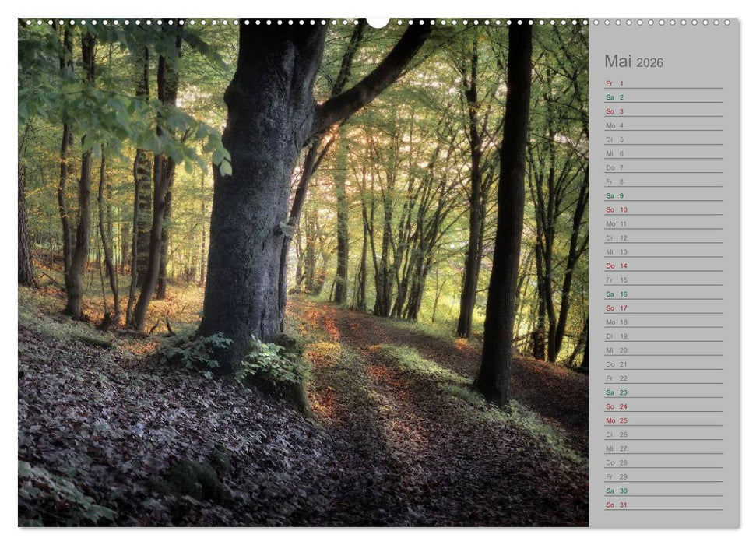Select the red Sunday 3 row
Screen dimensions: 756x545
pyautogui.click(x=662, y=110)
